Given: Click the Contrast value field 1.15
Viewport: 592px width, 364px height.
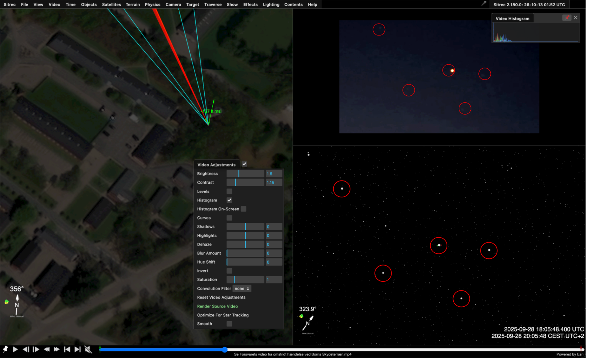Looking at the screenshot, I should point(274,183).
